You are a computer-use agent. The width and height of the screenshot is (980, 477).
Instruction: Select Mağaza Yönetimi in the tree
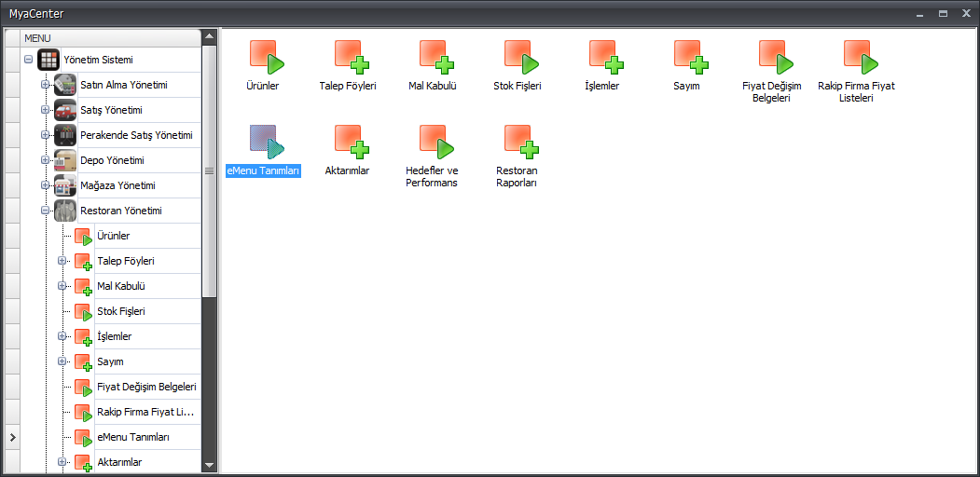coord(118,185)
